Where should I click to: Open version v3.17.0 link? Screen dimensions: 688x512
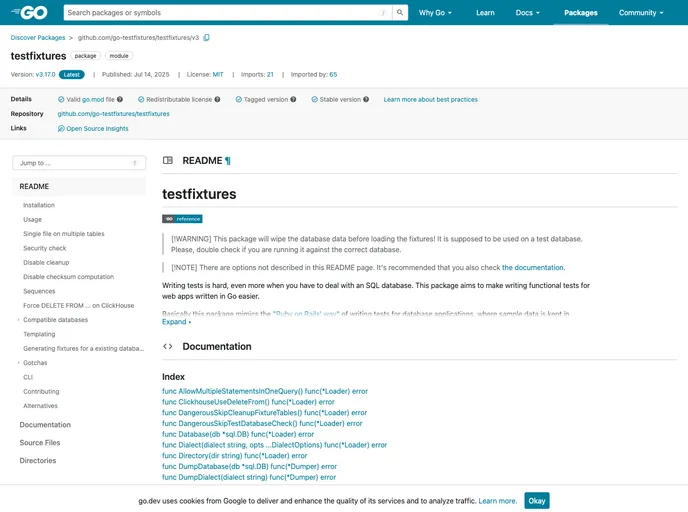pyautogui.click(x=46, y=75)
